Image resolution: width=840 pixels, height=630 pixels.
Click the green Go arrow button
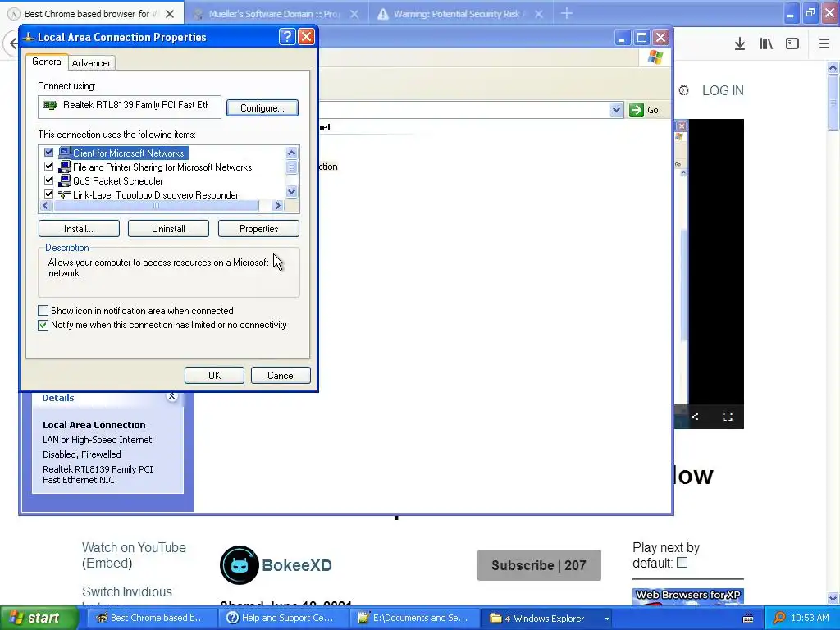click(637, 110)
